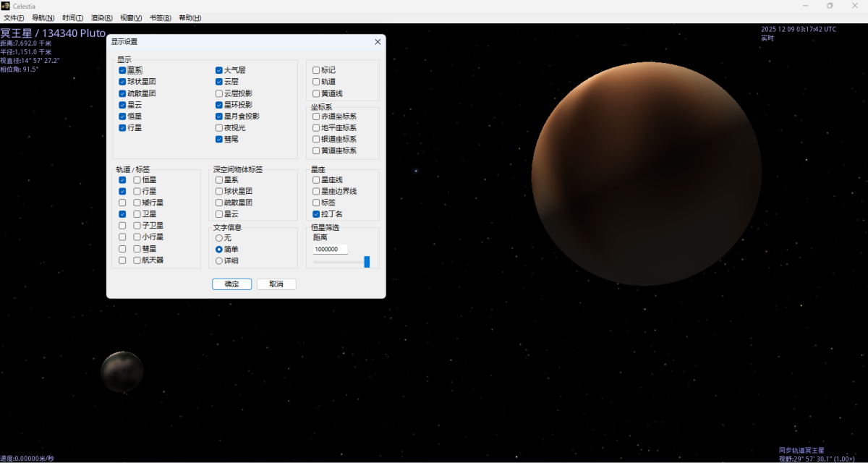Click the small moon in the 3D view
868x463 pixels.
click(x=122, y=371)
